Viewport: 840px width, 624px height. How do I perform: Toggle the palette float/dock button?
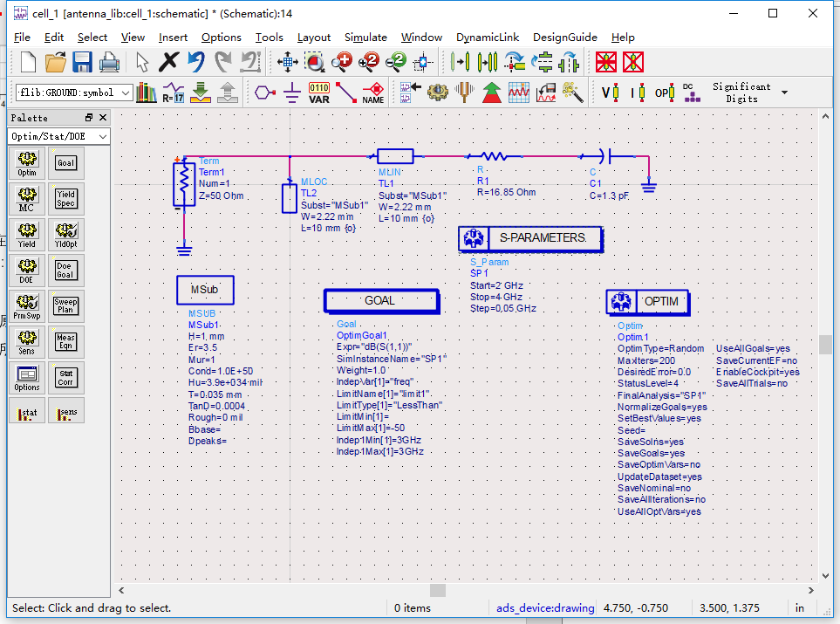click(89, 118)
